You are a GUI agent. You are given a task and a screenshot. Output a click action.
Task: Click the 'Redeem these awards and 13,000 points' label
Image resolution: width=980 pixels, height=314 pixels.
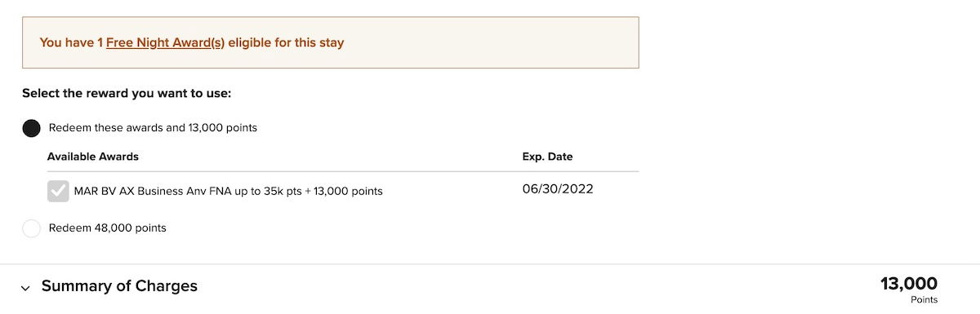click(x=153, y=128)
